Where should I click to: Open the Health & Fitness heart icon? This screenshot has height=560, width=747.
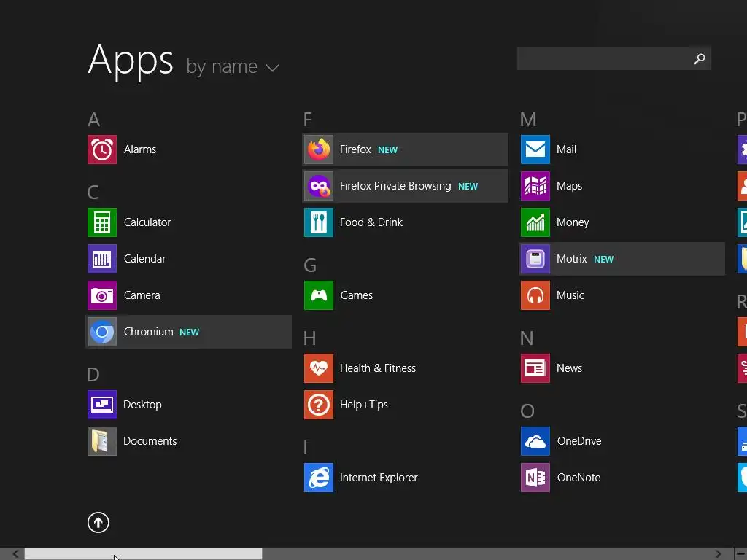(x=319, y=368)
